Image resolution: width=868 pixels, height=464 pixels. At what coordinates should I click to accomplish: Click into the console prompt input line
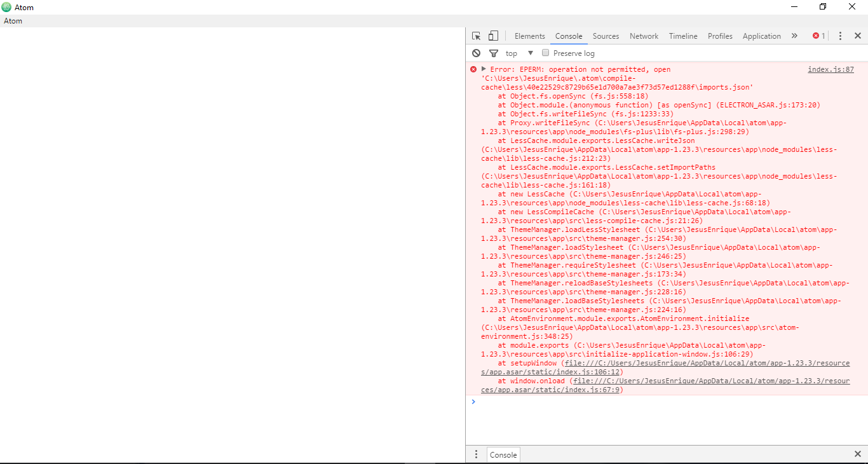click(x=670, y=402)
